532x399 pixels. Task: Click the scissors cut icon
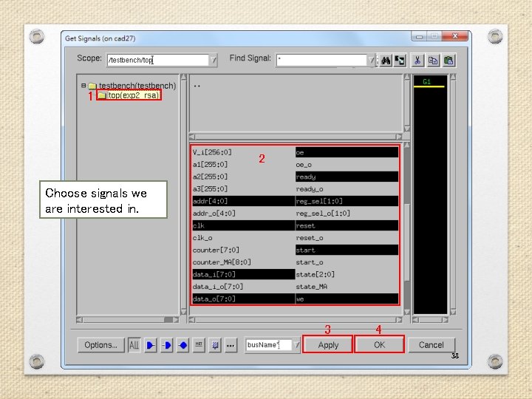[417, 61]
